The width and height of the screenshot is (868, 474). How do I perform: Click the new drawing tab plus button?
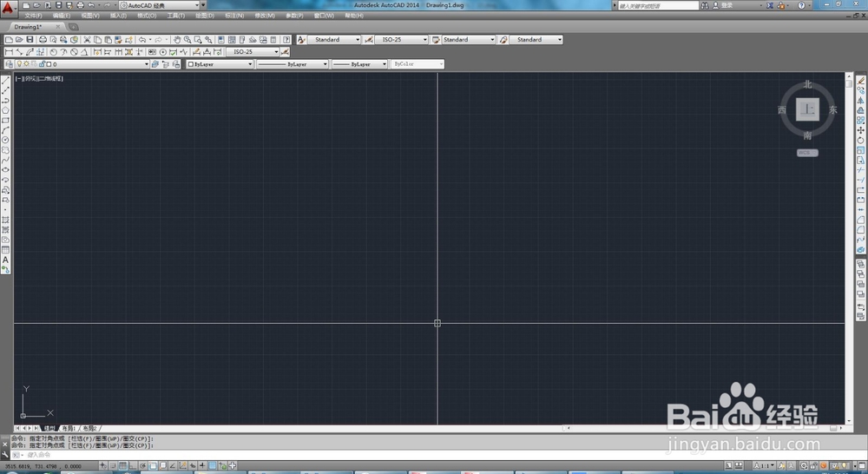[x=73, y=27]
